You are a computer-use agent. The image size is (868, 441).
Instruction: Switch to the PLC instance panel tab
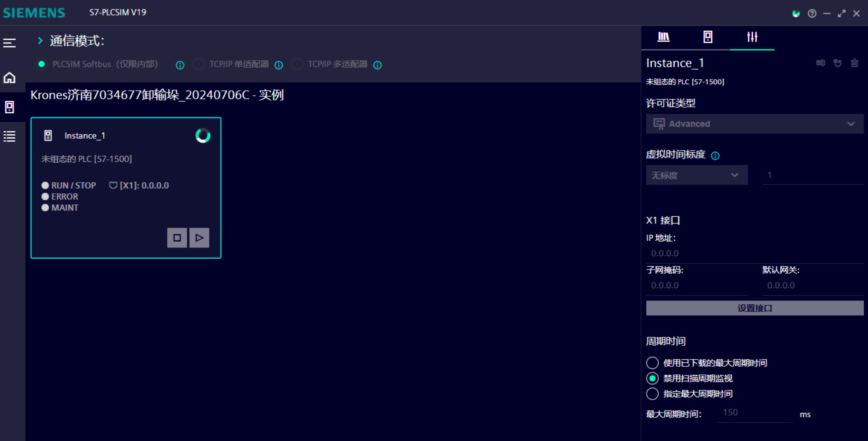[x=708, y=37]
